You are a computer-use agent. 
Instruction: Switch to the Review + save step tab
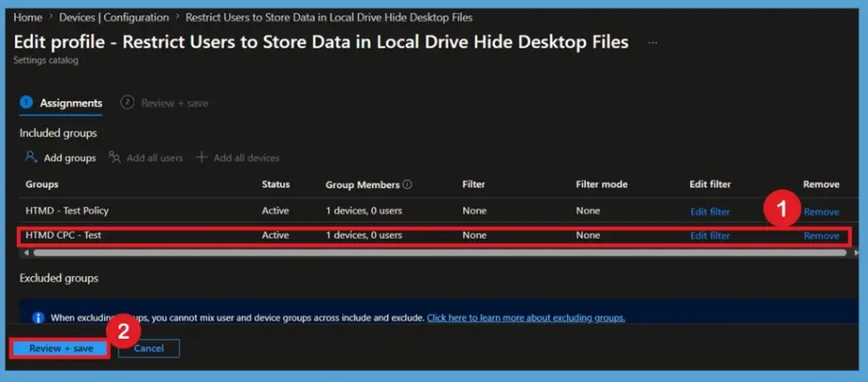pyautogui.click(x=165, y=103)
